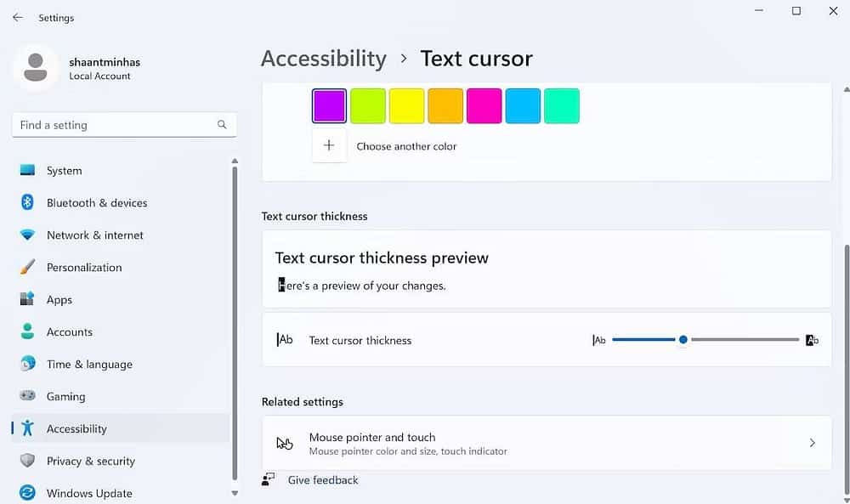Click the Find a setting search box

click(124, 124)
